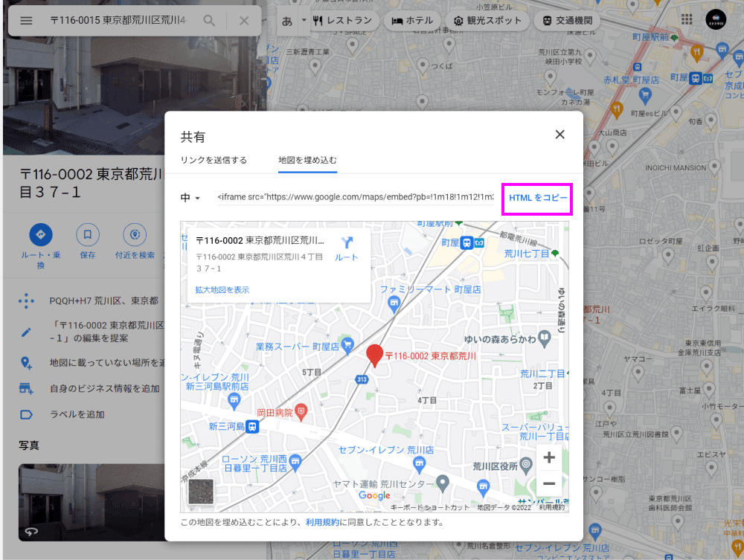Viewport: 744px width, 560px height.
Task: Click セブン-イレブン 荒川店 pin in preview
Action: (x=419, y=464)
